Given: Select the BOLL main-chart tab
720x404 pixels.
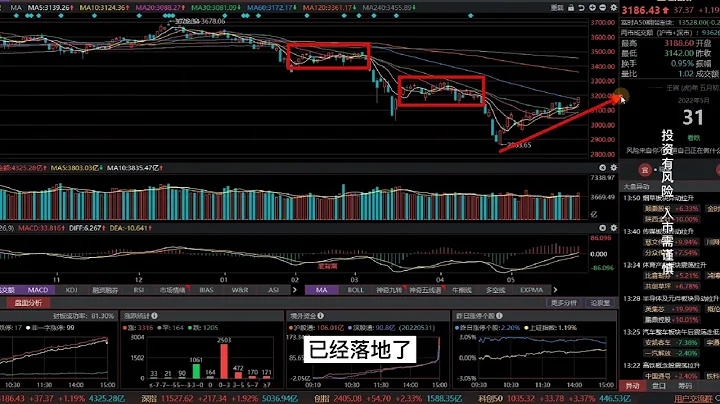Looking at the screenshot, I should click(x=355, y=290).
